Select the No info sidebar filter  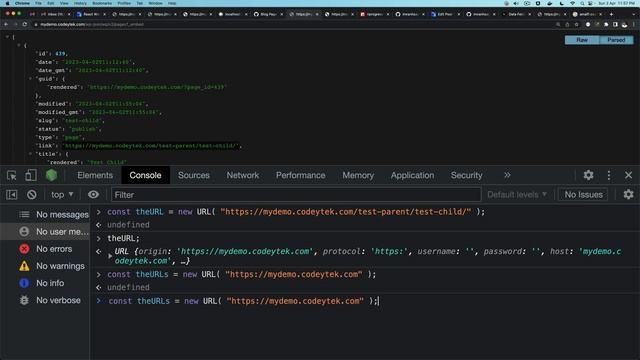[x=45, y=283]
